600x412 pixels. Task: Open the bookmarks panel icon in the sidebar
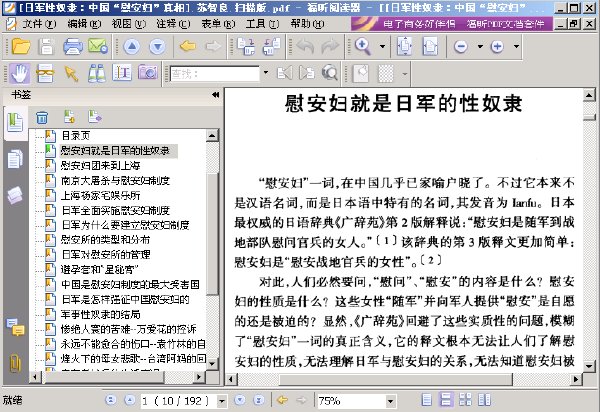(x=15, y=123)
